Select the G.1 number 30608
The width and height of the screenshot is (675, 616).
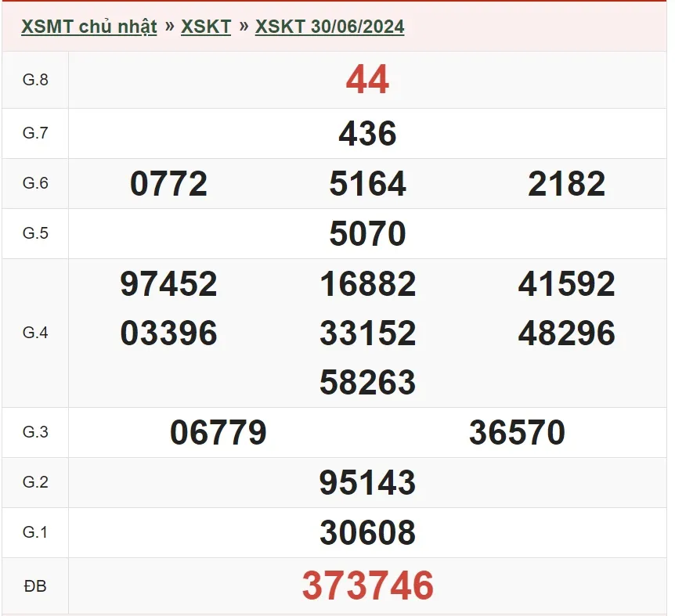pyautogui.click(x=367, y=532)
